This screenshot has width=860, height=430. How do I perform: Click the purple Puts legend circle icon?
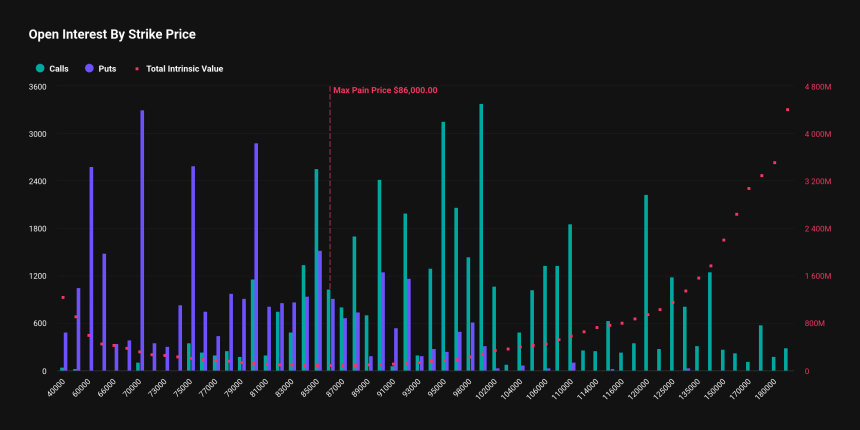[90, 69]
